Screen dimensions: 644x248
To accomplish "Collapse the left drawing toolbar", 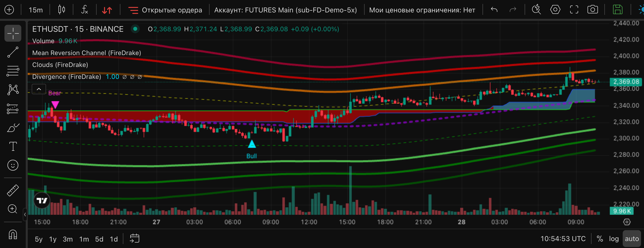I will tap(25, 215).
